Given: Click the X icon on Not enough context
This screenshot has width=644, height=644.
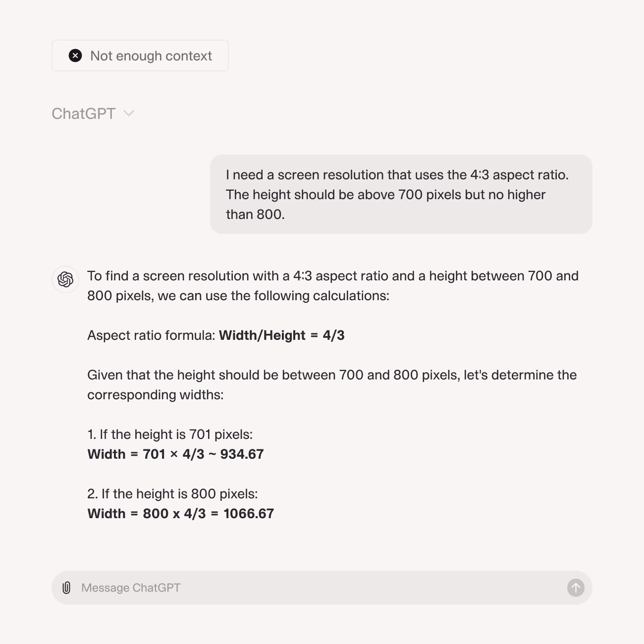Looking at the screenshot, I should [x=75, y=55].
